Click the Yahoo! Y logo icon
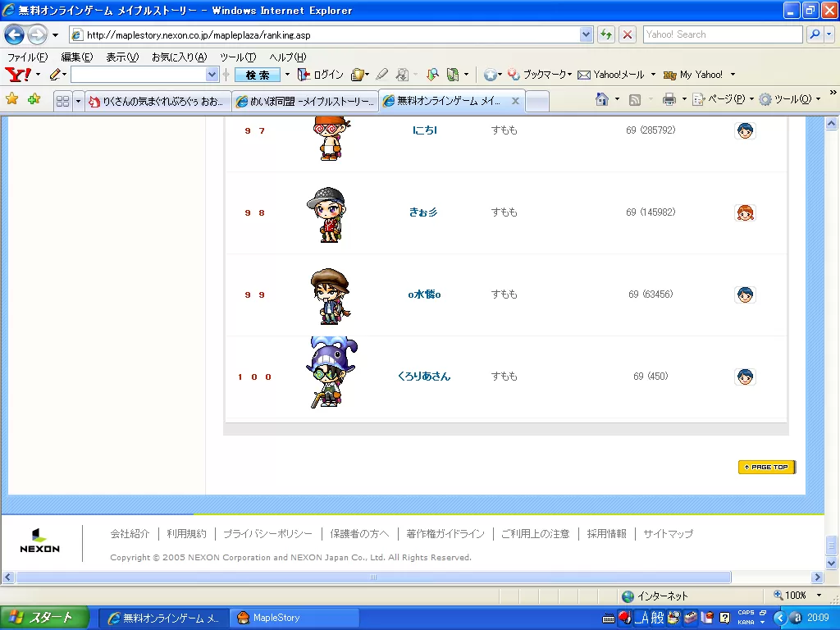 coord(18,75)
